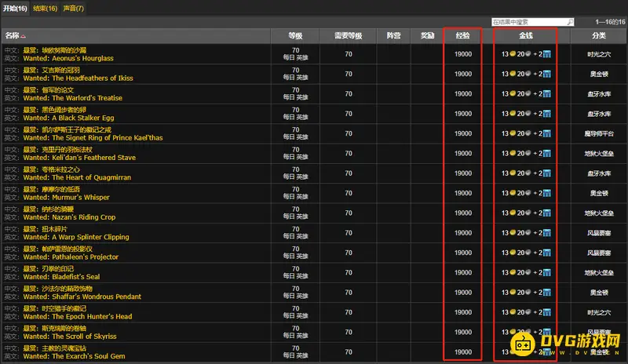Click badge icon in Aeonus's Hourglass row
This screenshot has height=364, width=628.
(546, 54)
